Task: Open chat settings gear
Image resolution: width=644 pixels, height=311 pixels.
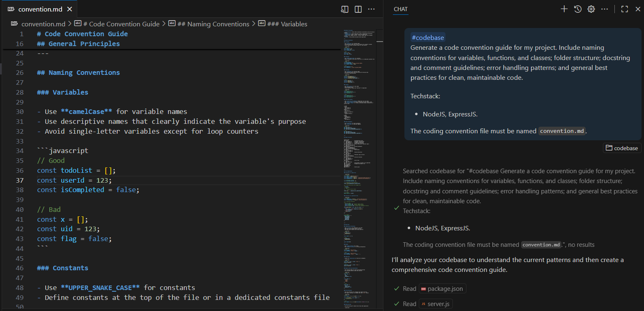Action: (591, 9)
